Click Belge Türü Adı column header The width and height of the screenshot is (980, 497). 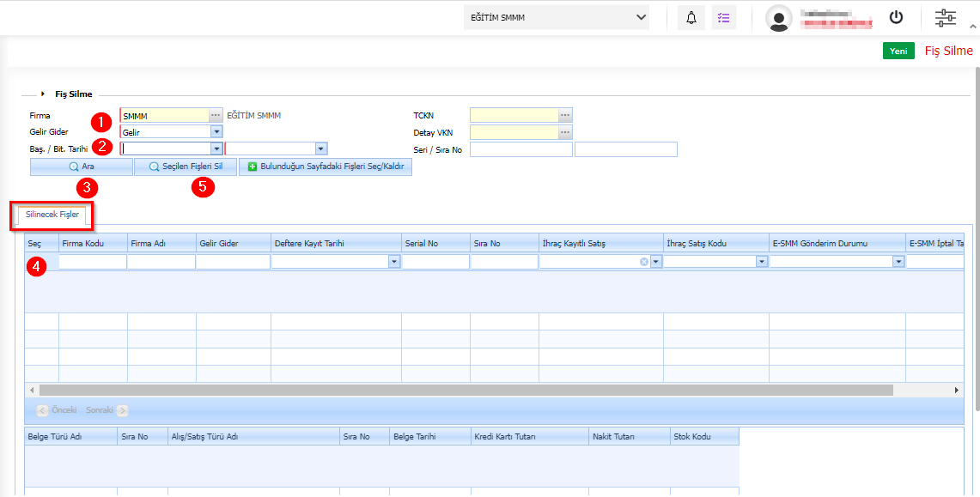coord(71,436)
